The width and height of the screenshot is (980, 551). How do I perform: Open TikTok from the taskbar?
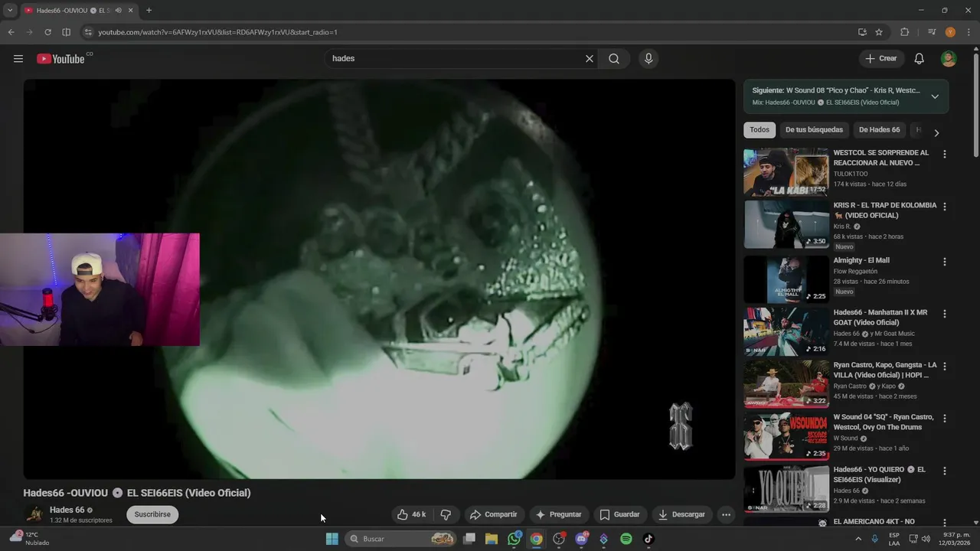click(648, 539)
